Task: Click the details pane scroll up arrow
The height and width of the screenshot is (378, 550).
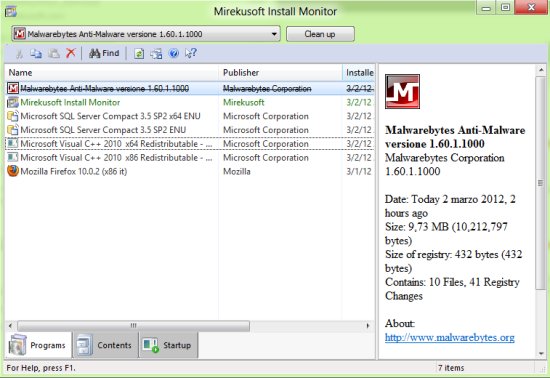Action: pyautogui.click(x=541, y=70)
